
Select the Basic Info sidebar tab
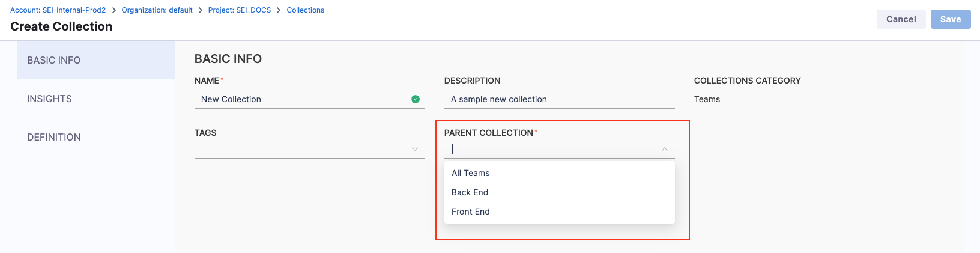(54, 60)
